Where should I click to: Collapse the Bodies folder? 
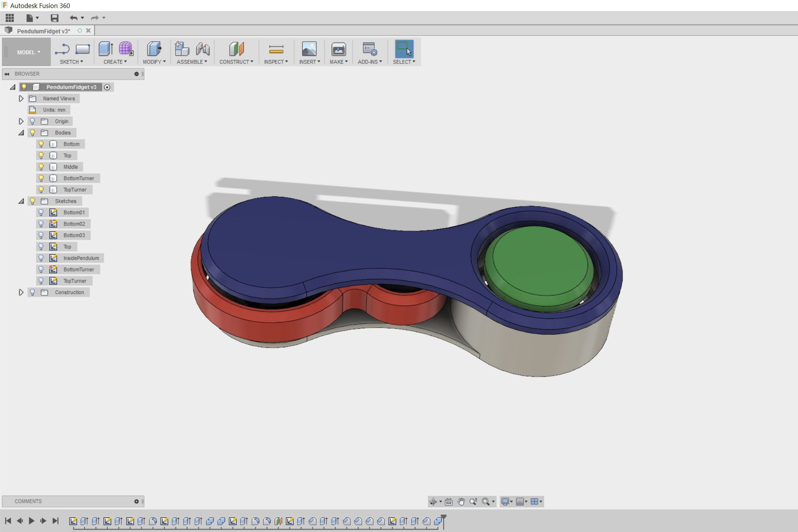(21, 133)
